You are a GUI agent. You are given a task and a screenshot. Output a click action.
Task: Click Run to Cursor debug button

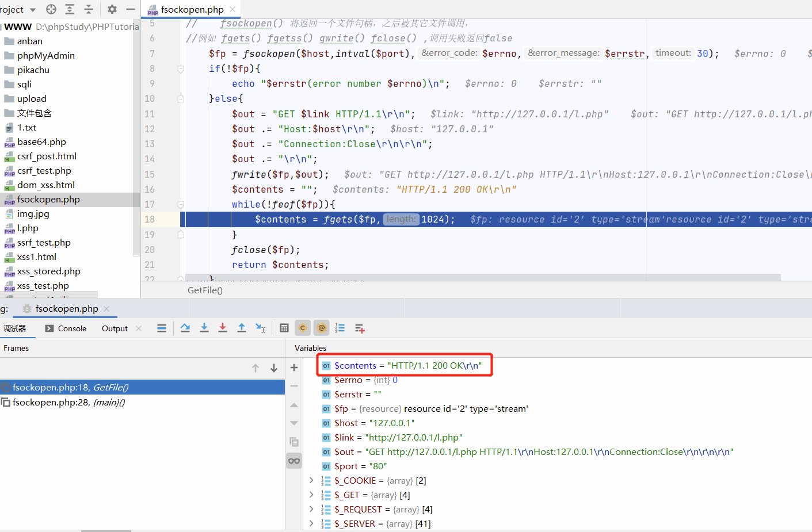261,328
